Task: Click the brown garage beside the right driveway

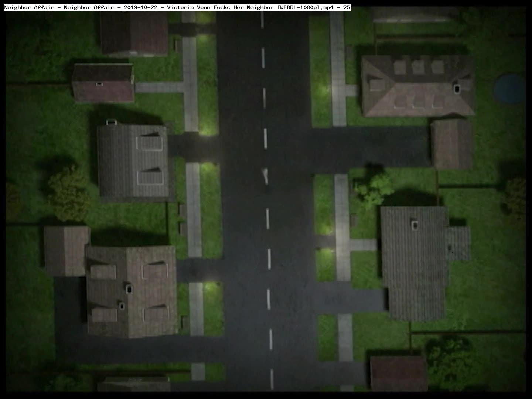Action: [451, 144]
